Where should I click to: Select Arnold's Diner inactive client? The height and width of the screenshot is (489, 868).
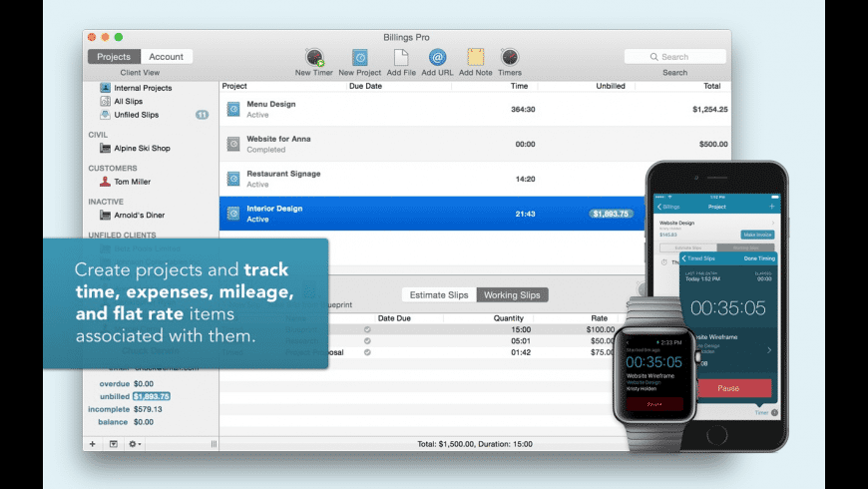tap(132, 215)
